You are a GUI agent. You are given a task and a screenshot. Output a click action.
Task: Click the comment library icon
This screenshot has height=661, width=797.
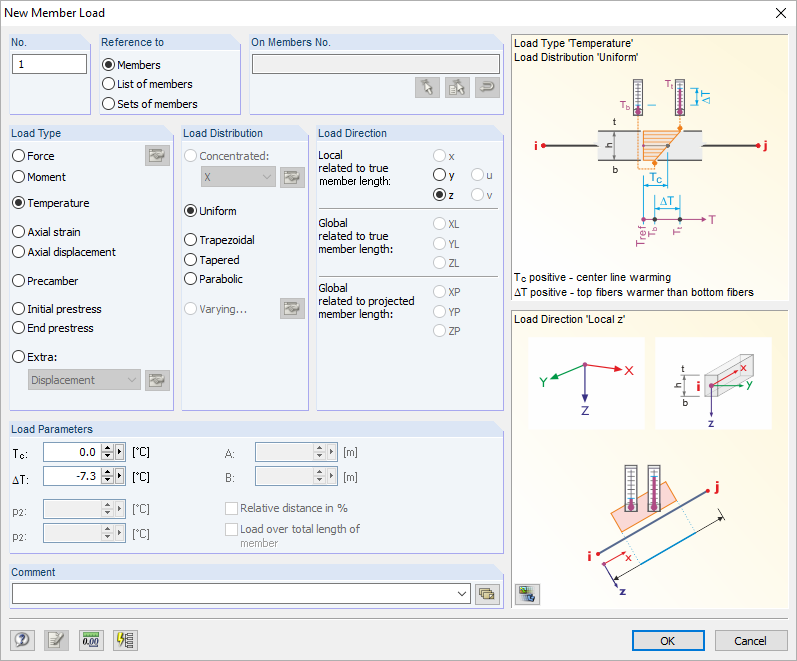pyautogui.click(x=487, y=594)
